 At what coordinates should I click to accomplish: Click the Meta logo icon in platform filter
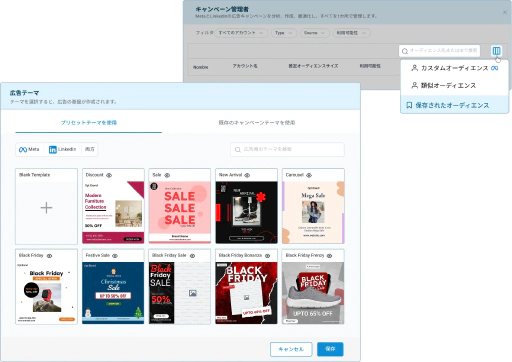[23, 149]
